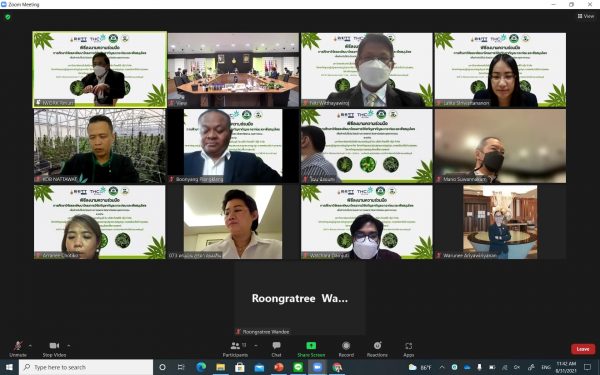This screenshot has width=600, height=375.
Task: Open the Participants panel
Action: click(235, 349)
